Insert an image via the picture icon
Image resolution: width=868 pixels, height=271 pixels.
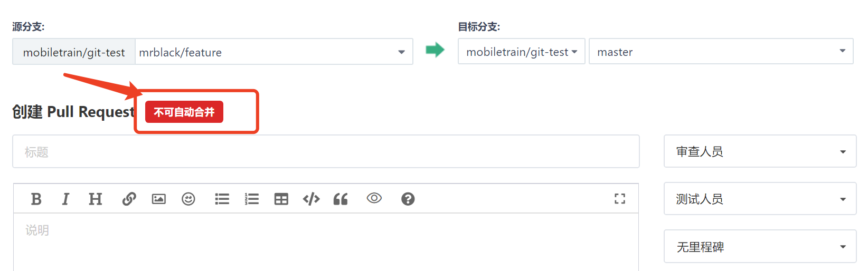(158, 199)
